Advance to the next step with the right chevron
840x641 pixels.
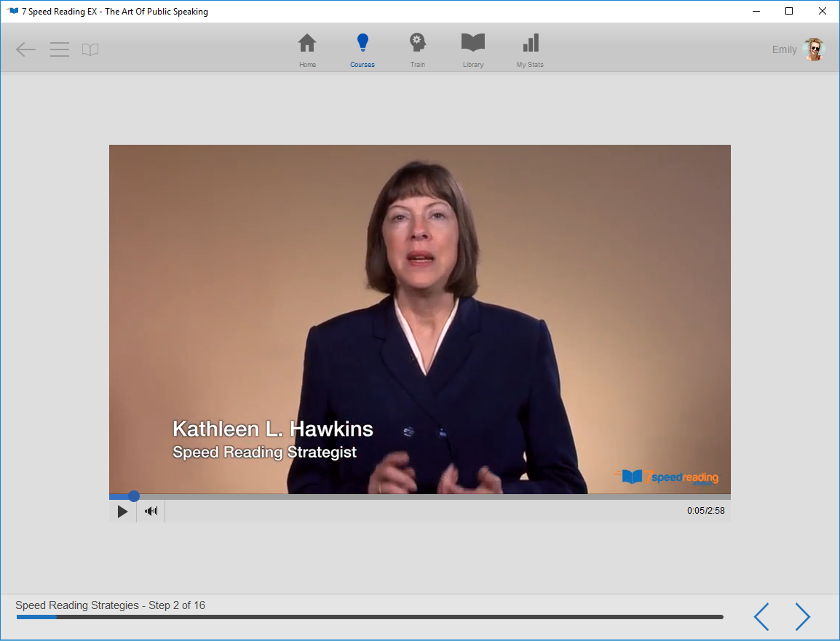[802, 616]
